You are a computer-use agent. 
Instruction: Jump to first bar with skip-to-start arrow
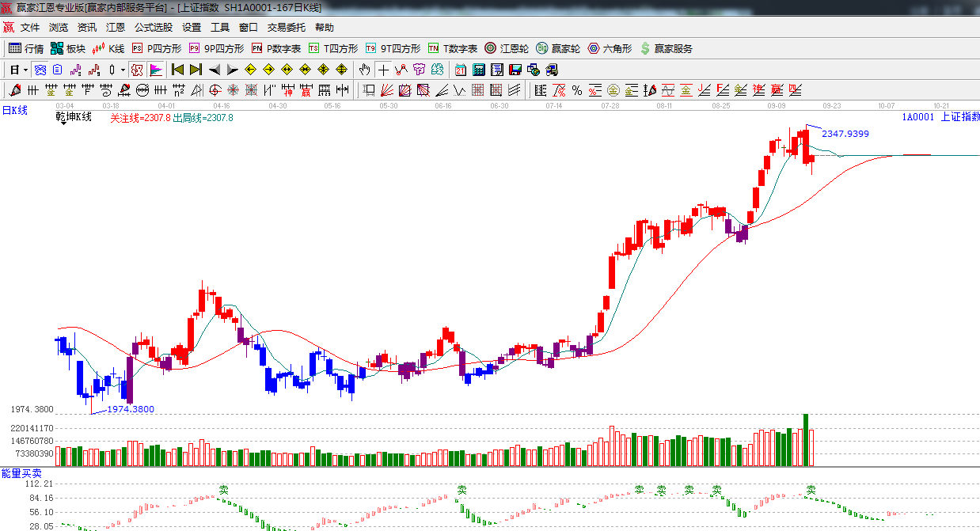(x=178, y=70)
